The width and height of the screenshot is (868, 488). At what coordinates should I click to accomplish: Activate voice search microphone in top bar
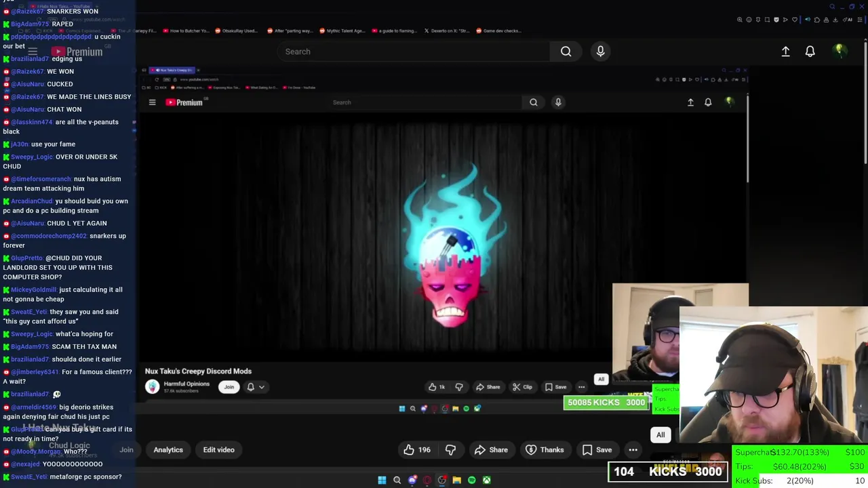(600, 52)
